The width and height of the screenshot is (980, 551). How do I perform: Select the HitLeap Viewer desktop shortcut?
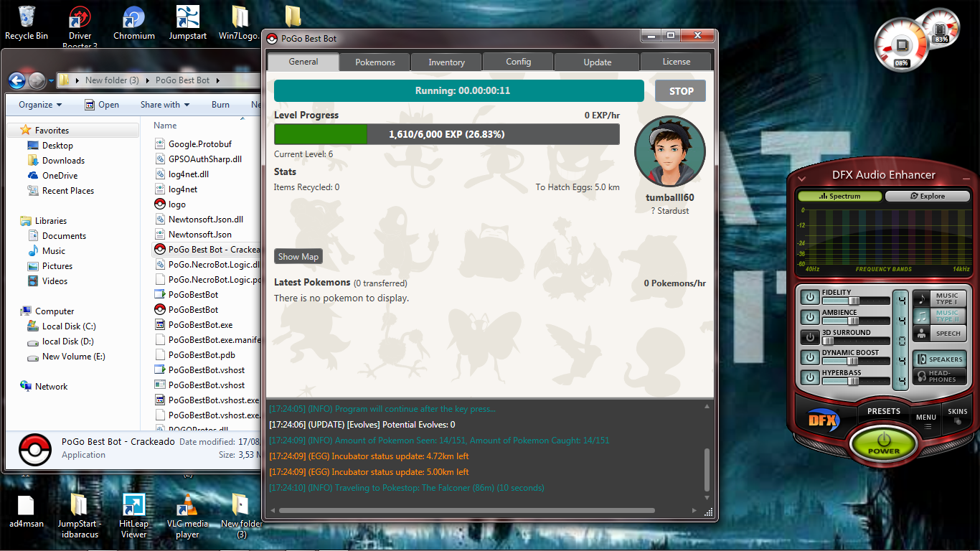[x=133, y=516]
